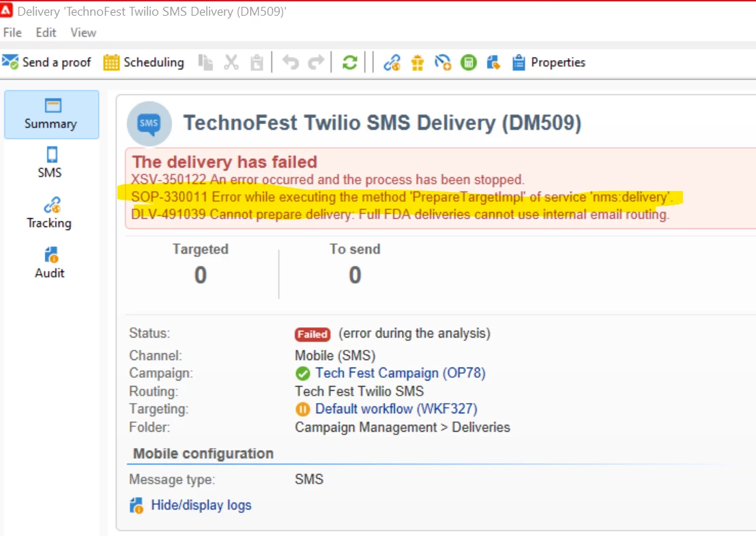Open the Tracking sidebar tab
Viewport: 756px width, 536px height.
(49, 213)
